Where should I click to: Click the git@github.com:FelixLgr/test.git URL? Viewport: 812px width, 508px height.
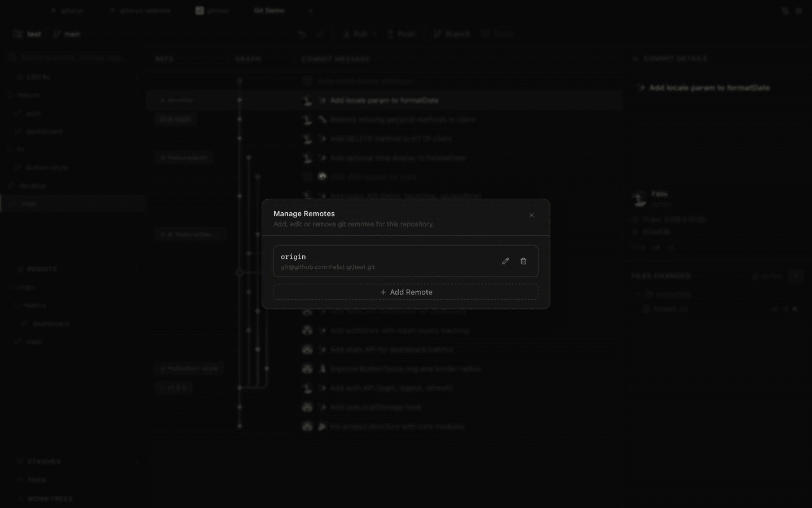coord(328,267)
